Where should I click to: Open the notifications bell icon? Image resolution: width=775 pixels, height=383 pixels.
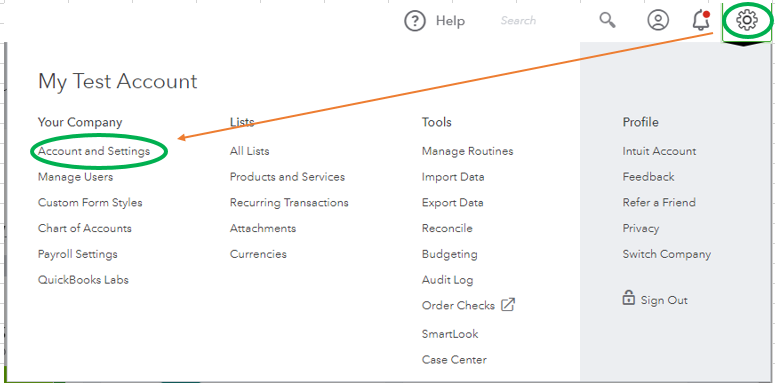[701, 21]
